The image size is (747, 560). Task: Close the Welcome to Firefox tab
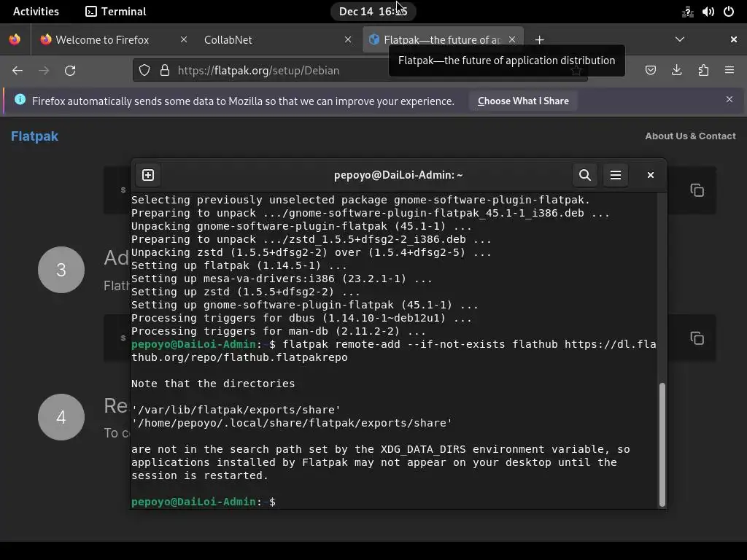point(184,39)
